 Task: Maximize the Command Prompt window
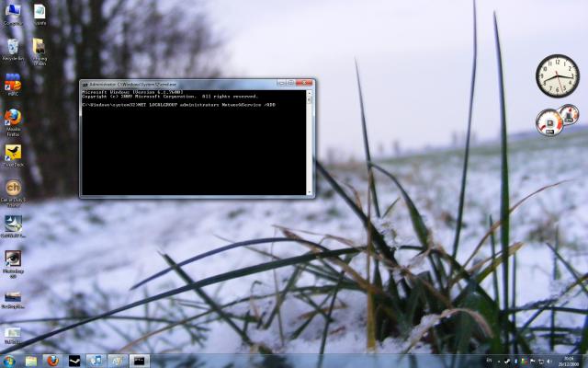tap(291, 84)
